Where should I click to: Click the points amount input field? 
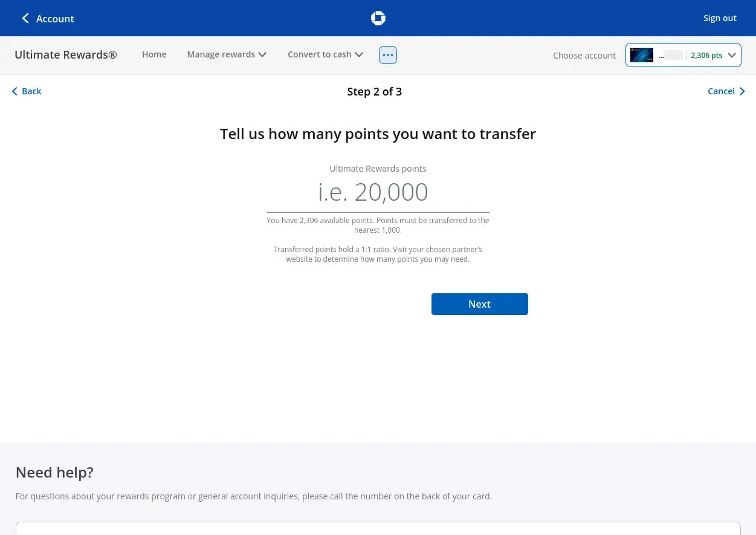(x=378, y=193)
